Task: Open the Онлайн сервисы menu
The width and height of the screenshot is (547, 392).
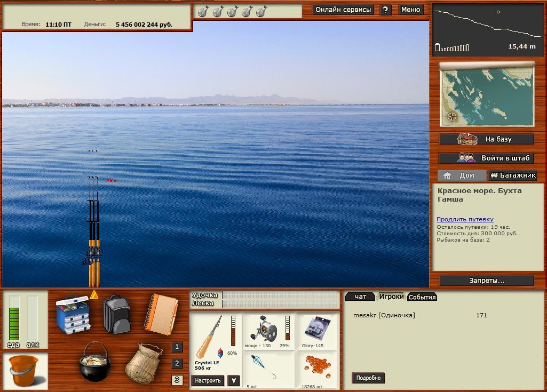Action: [x=343, y=10]
